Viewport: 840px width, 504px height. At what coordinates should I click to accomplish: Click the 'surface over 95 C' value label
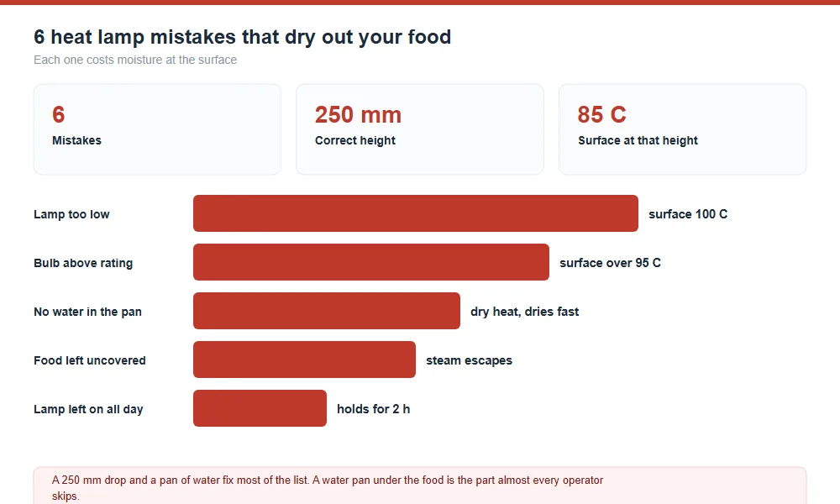pyautogui.click(x=610, y=263)
